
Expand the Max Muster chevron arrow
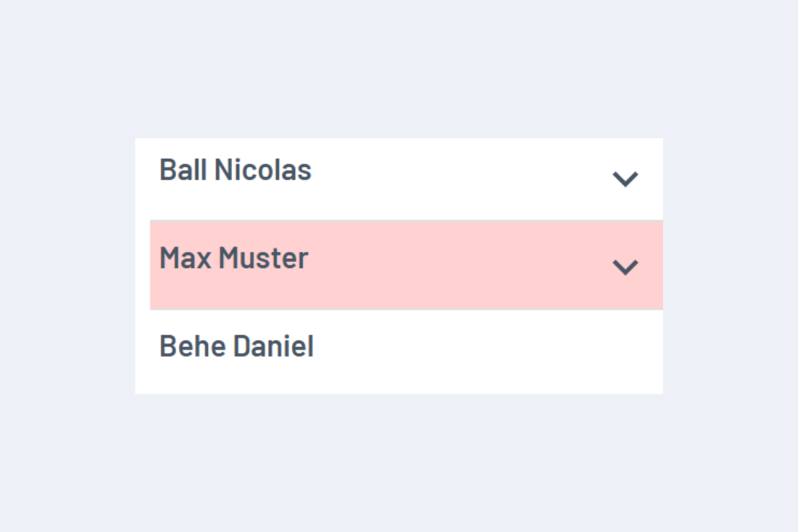click(625, 267)
